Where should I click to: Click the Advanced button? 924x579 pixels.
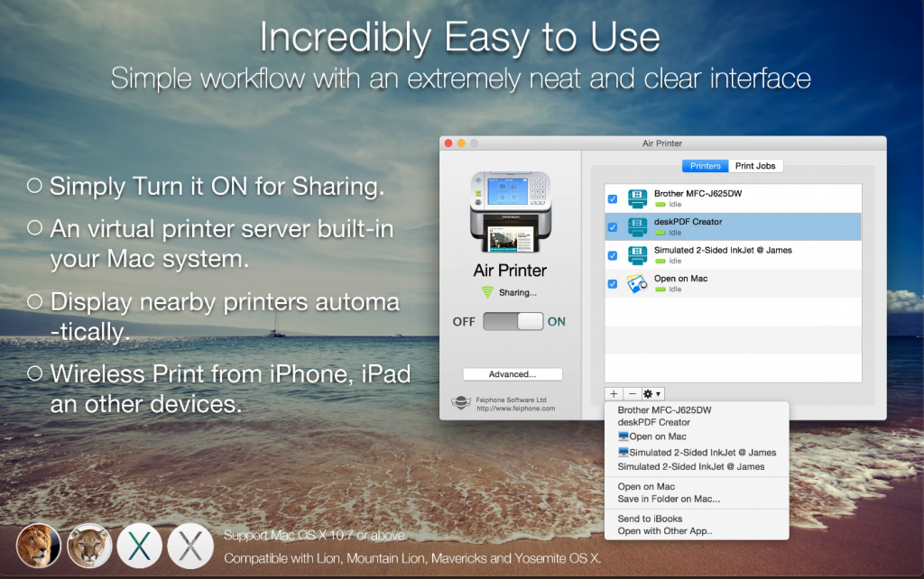coord(513,373)
